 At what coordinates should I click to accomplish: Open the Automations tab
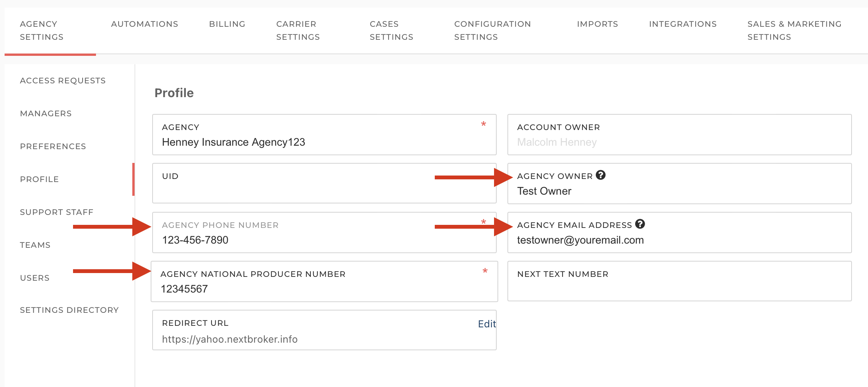(145, 24)
